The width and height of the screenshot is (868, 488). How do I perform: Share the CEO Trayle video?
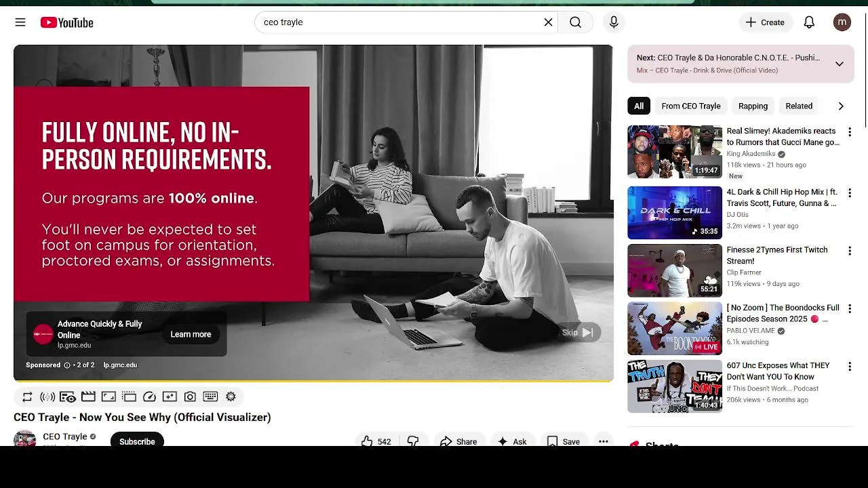(x=459, y=441)
